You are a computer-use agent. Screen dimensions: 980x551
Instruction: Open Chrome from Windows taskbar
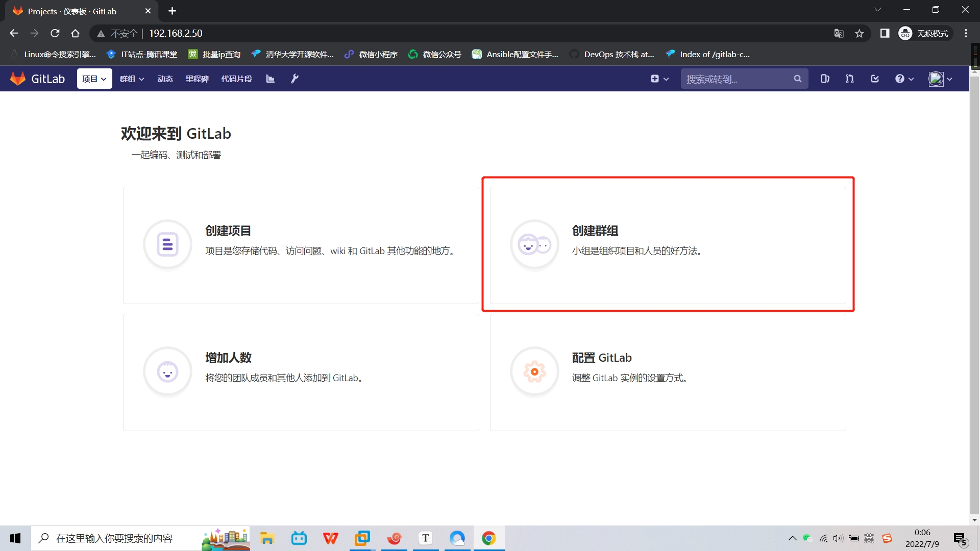[488, 538]
